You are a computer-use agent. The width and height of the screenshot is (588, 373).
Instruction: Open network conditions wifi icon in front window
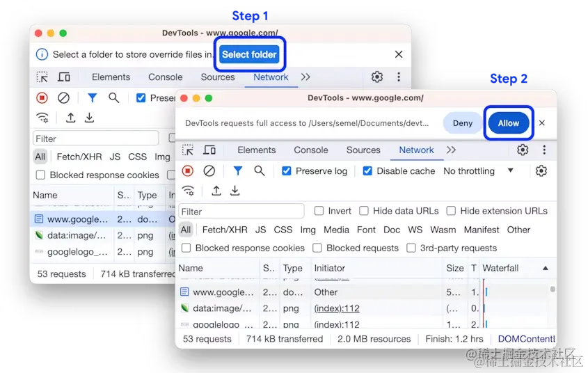tap(189, 191)
